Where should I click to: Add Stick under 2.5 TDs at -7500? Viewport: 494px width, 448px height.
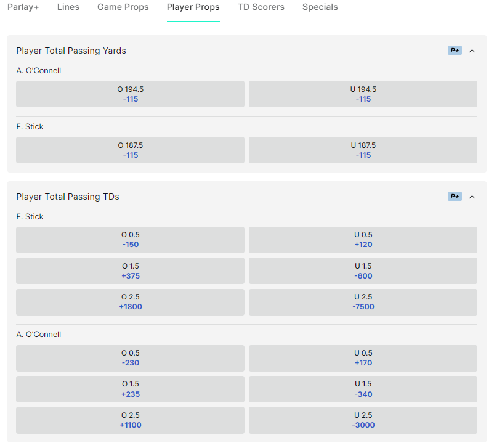(363, 302)
